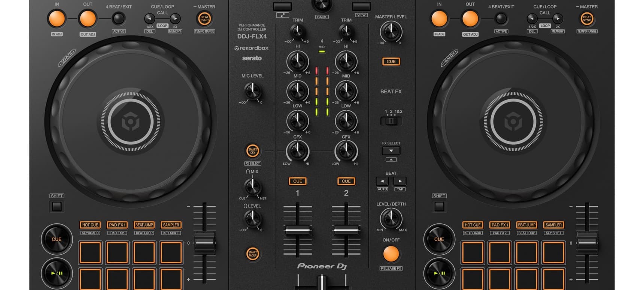Touch the left deck jog wheel center
The image size is (644, 290).
(x=130, y=122)
